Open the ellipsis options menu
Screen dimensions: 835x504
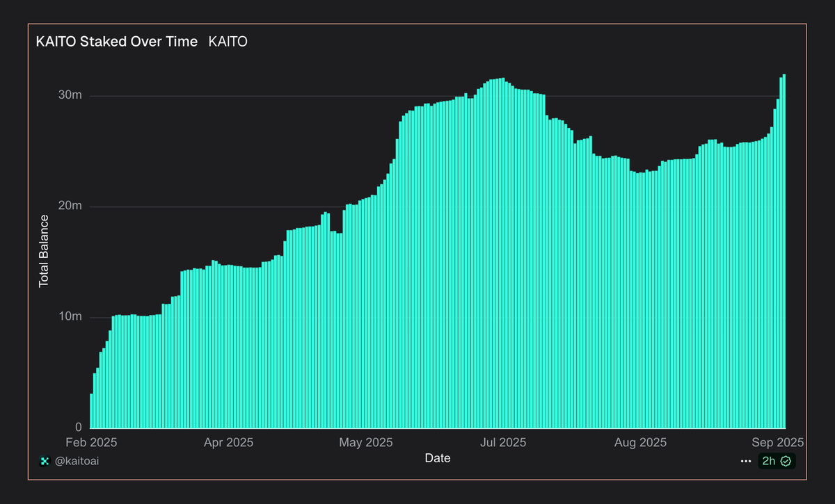click(x=746, y=461)
